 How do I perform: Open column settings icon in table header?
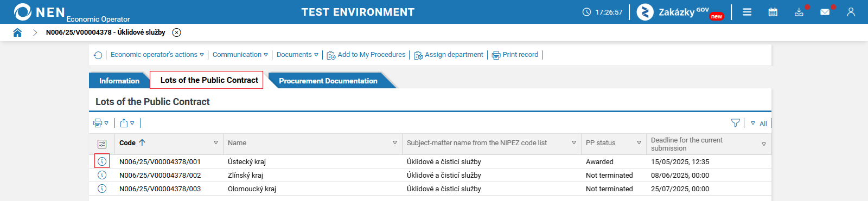coord(102,144)
